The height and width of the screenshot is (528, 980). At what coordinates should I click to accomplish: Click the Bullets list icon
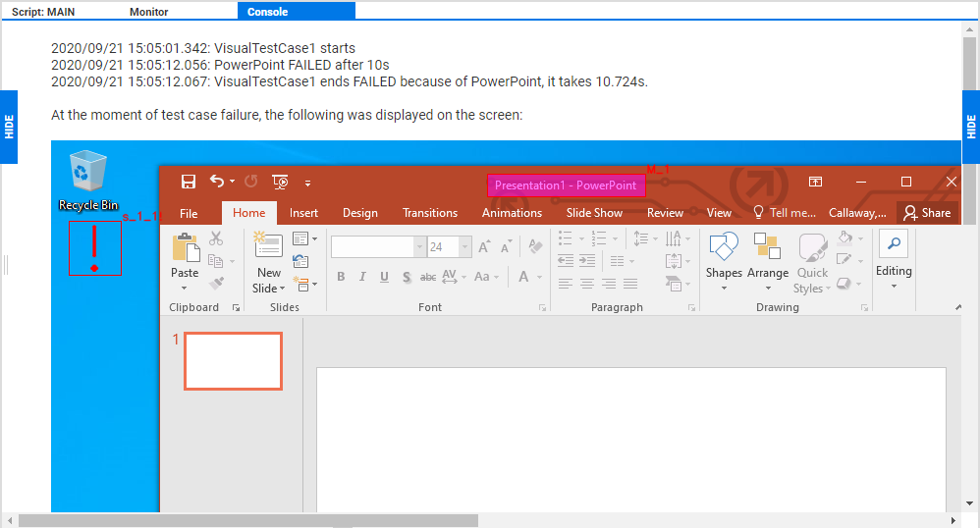tap(565, 238)
